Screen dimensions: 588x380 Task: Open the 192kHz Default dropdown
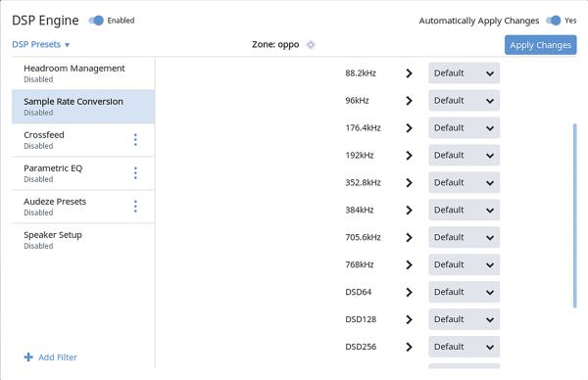click(x=464, y=155)
